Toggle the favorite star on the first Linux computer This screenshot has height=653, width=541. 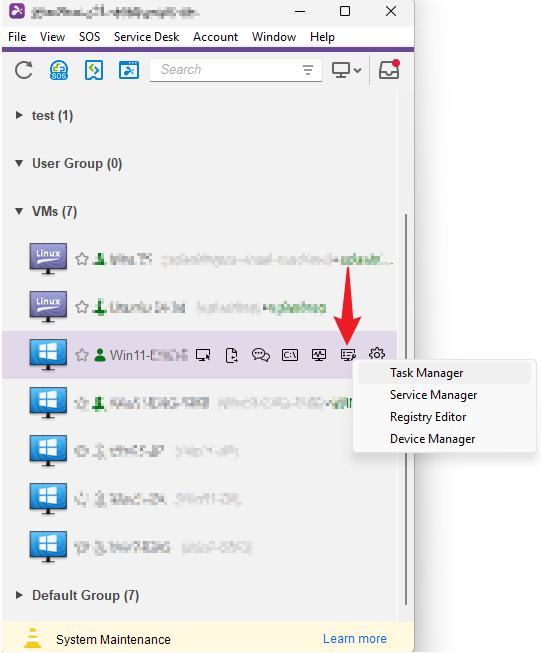point(82,259)
